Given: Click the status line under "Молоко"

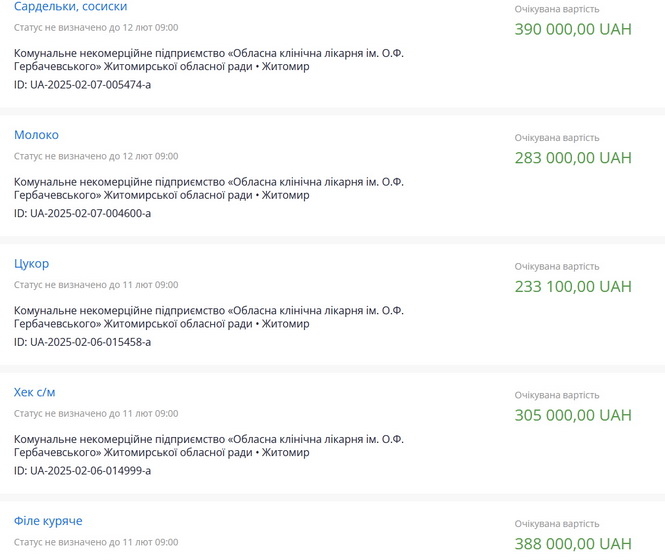Looking at the screenshot, I should point(96,156).
